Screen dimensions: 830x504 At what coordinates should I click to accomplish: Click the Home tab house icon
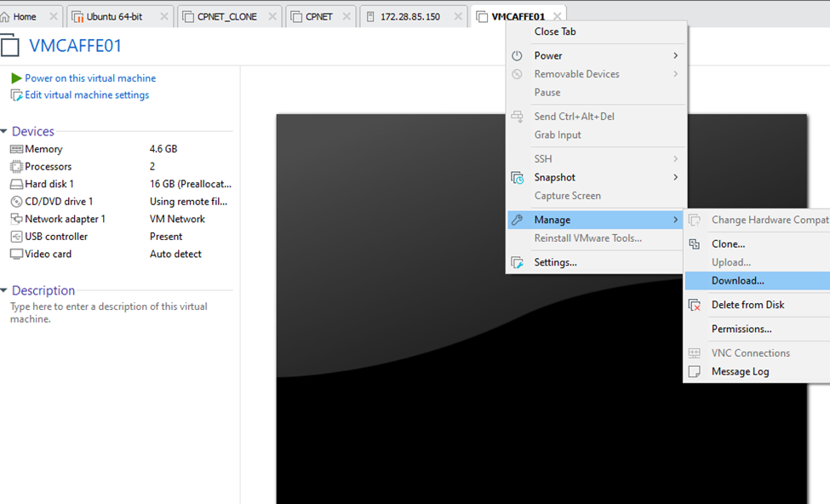(5, 17)
